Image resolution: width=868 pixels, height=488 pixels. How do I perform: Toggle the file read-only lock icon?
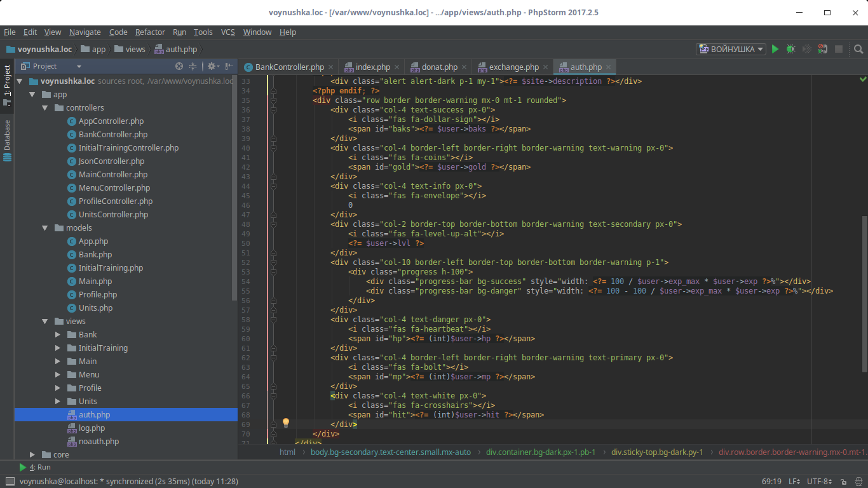coord(843,482)
